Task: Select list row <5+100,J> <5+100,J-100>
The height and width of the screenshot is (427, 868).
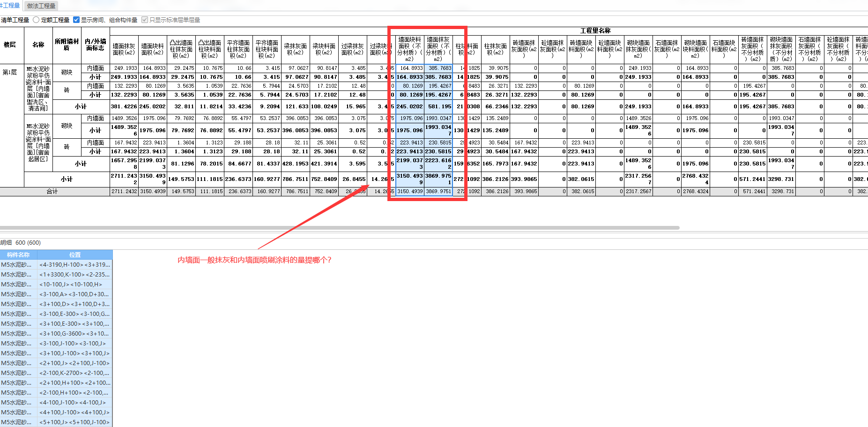Action: coord(56,422)
